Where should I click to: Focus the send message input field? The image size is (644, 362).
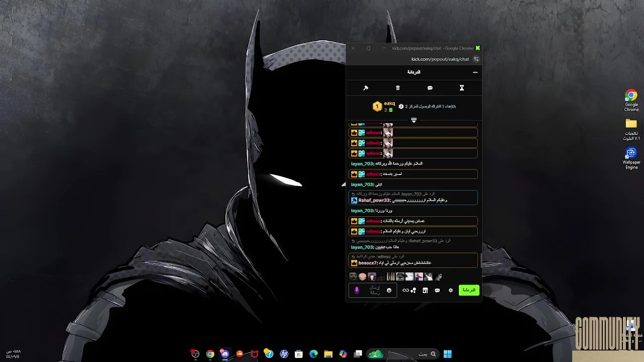click(373, 290)
